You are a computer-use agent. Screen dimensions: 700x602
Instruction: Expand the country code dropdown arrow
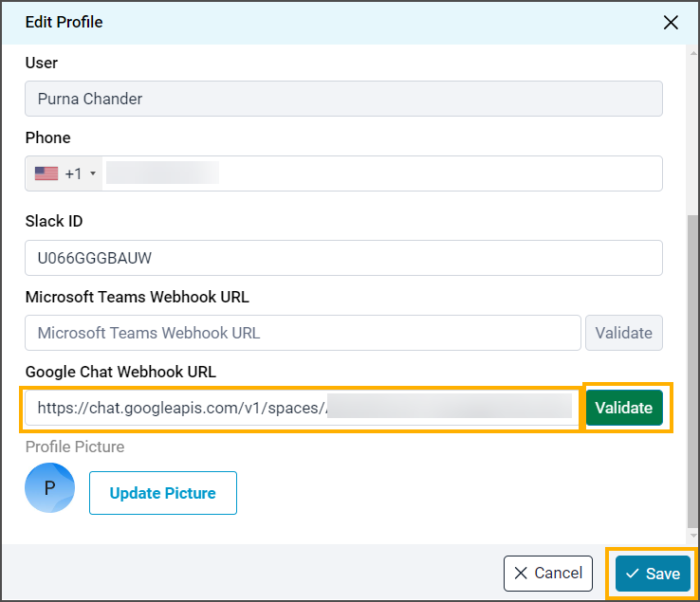[x=93, y=174]
